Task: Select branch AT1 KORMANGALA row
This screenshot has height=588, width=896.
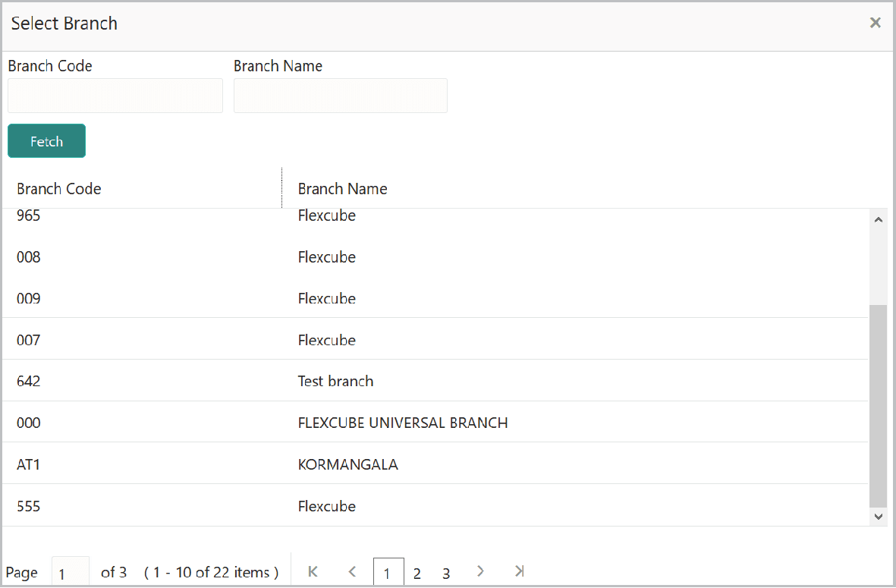Action: coord(435,464)
